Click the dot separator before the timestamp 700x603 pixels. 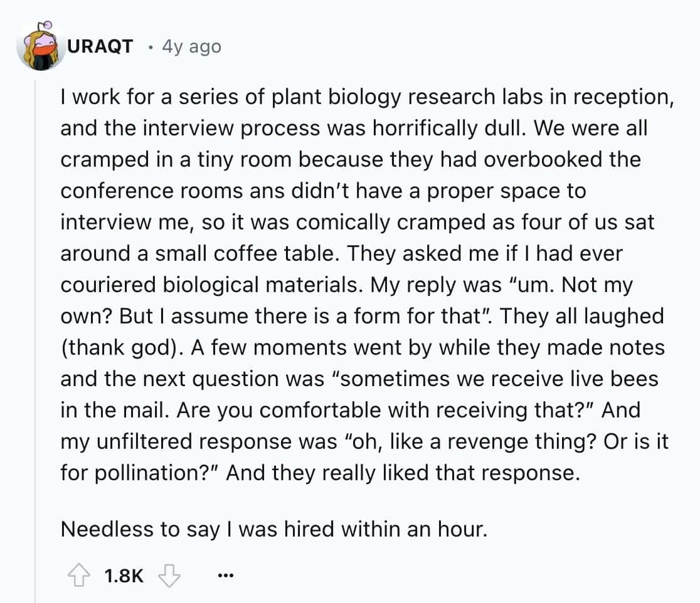point(150,46)
